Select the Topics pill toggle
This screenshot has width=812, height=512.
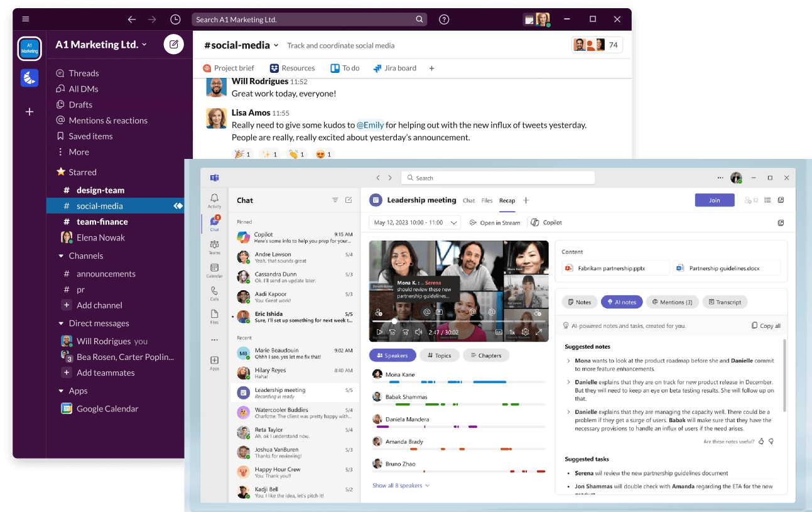tap(439, 356)
